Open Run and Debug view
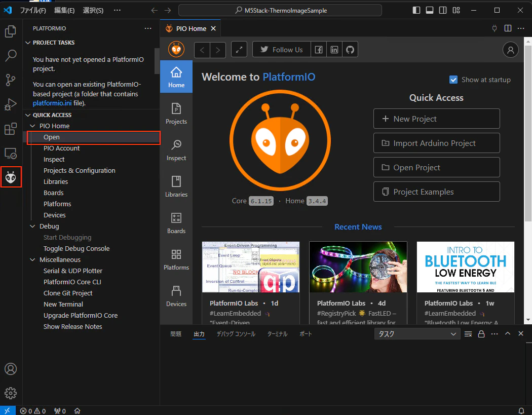Screen dimensions: 532x415 (11, 104)
